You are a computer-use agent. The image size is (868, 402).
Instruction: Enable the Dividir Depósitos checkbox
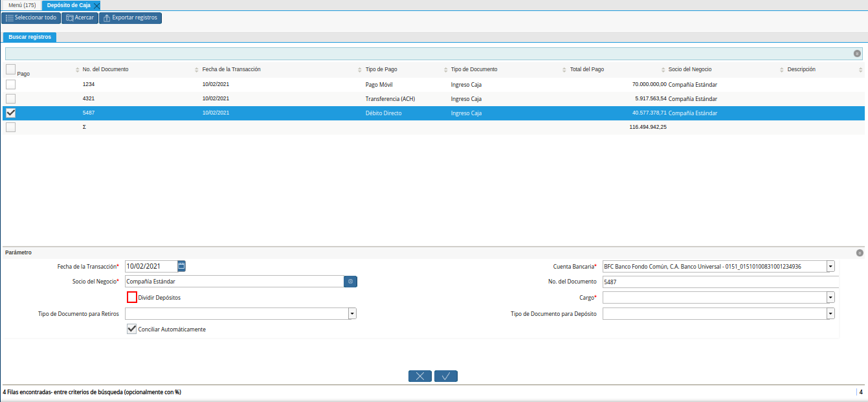click(x=132, y=297)
